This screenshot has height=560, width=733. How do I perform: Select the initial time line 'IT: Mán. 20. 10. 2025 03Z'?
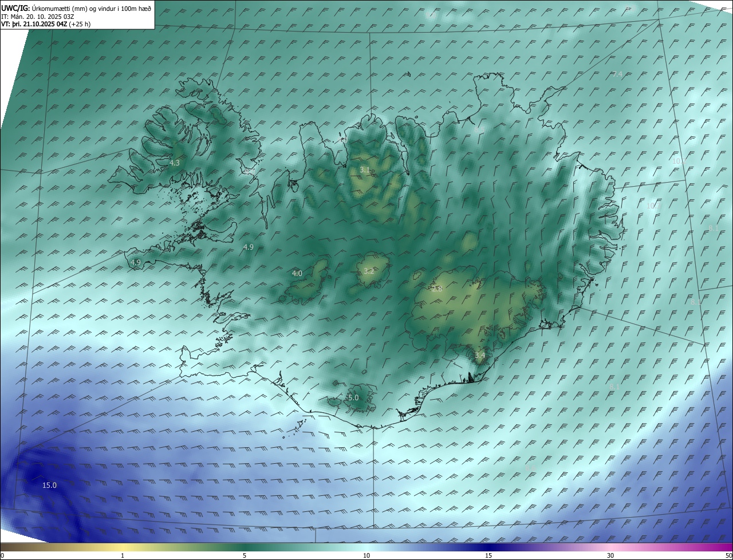click(39, 17)
